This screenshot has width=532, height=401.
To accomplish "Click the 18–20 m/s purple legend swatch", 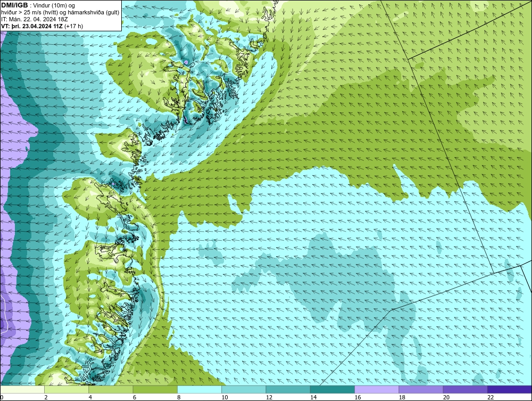I will pos(421,389).
